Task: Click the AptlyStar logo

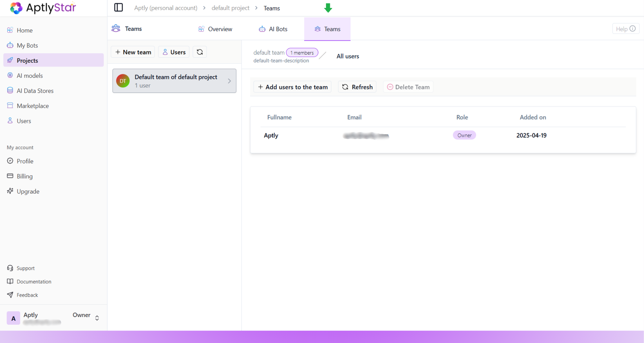Action: pyautogui.click(x=43, y=8)
